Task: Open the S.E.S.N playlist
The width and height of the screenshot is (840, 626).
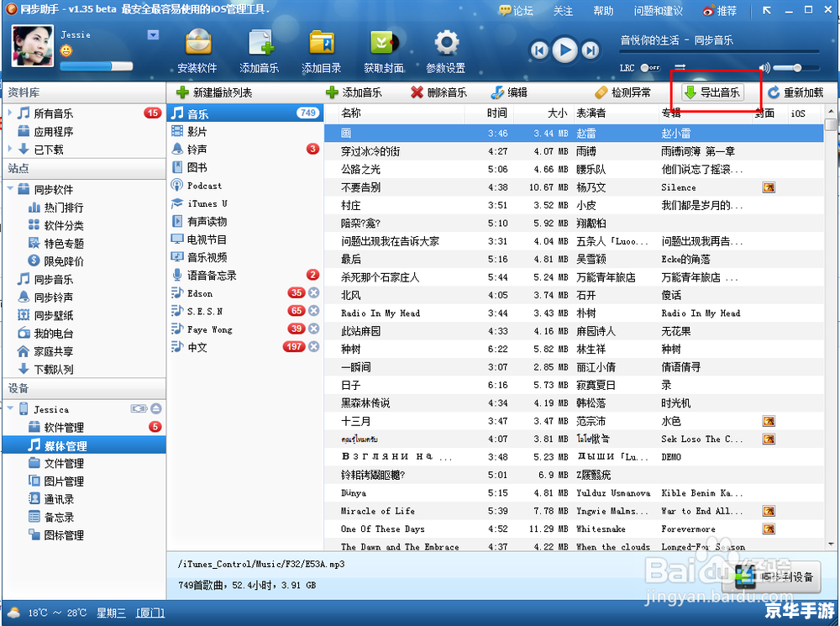Action: tap(244, 311)
